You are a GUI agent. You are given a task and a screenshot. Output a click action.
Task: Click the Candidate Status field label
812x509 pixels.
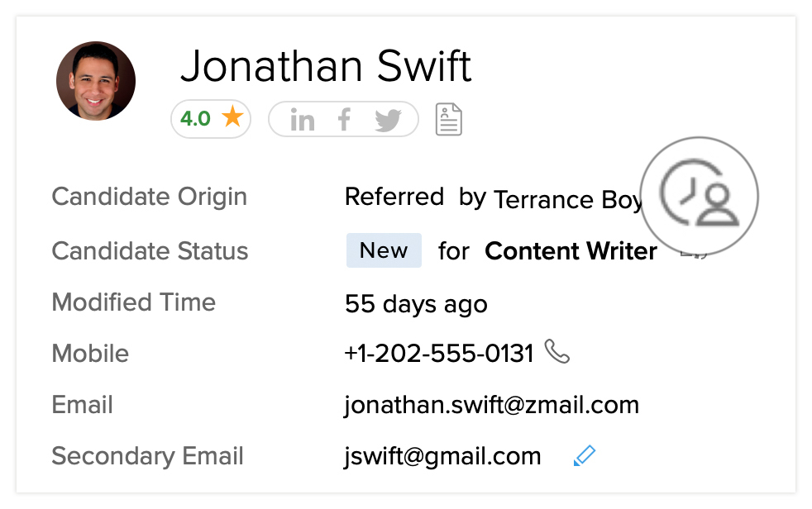pos(150,251)
